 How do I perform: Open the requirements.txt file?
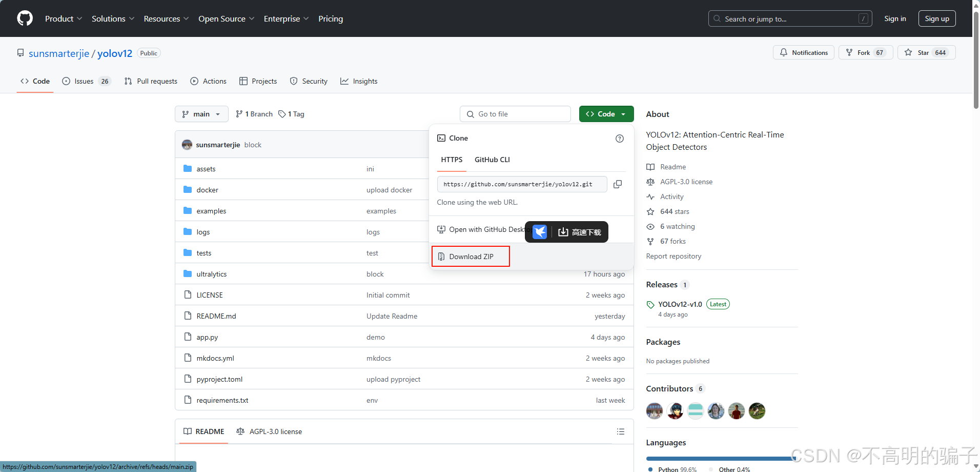coord(222,400)
